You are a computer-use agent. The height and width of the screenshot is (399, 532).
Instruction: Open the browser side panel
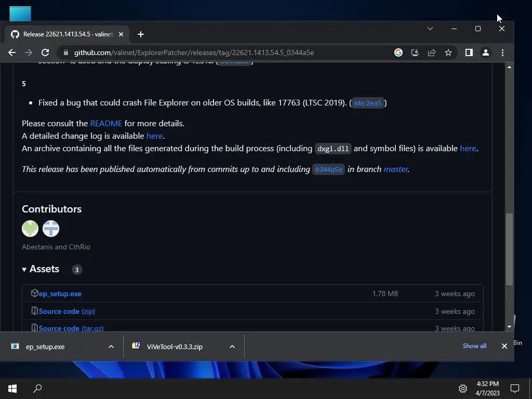point(469,52)
